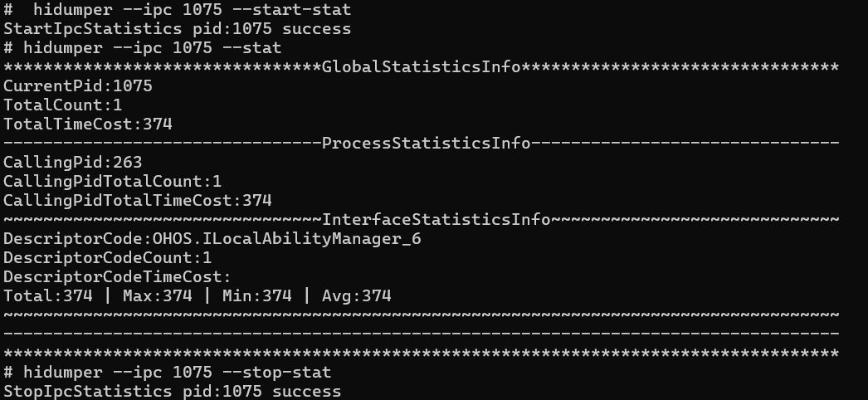The height and width of the screenshot is (400, 868).
Task: Click the DescriptorCodeCount:1 line
Action: coord(108,258)
